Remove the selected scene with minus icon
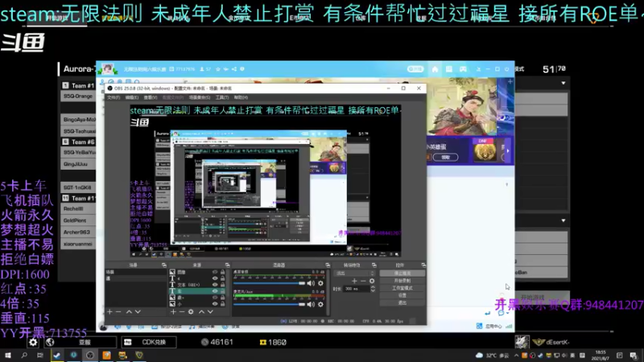The height and width of the screenshot is (362, 644). click(118, 312)
